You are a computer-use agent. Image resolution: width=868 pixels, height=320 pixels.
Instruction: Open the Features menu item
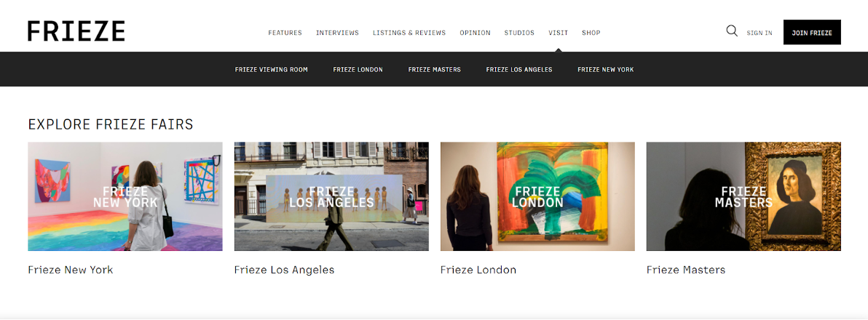[285, 33]
